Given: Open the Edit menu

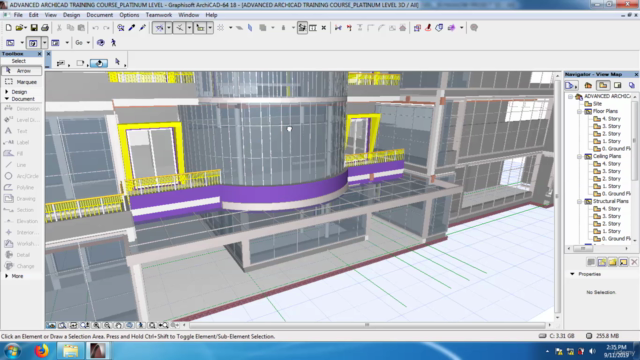Looking at the screenshot, I should pyautogui.click(x=33, y=15).
